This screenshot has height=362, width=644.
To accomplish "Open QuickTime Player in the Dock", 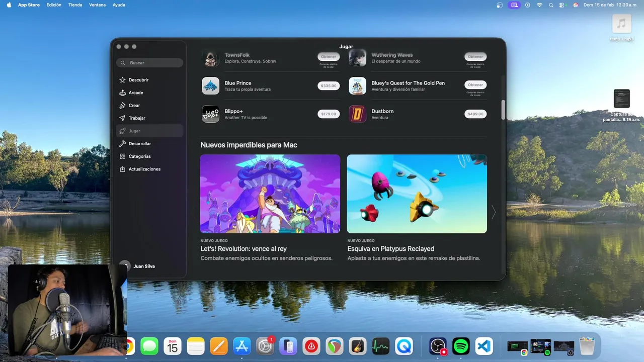I will coord(404,346).
